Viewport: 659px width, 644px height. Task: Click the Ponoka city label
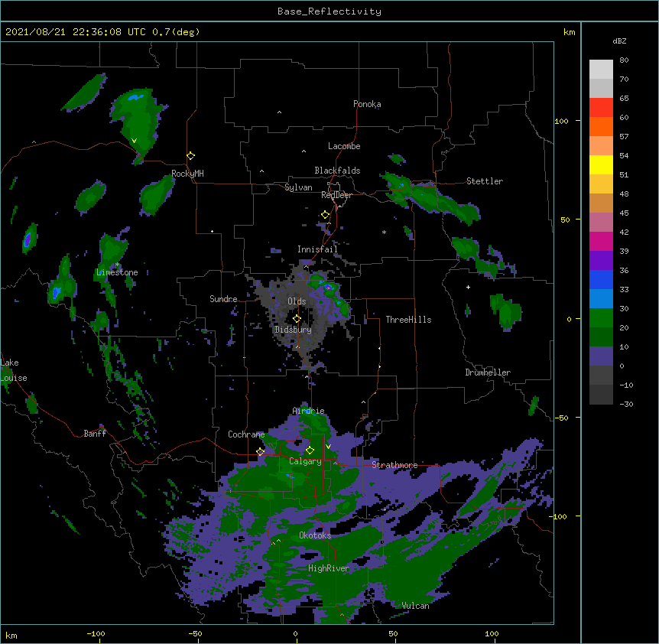(367, 104)
